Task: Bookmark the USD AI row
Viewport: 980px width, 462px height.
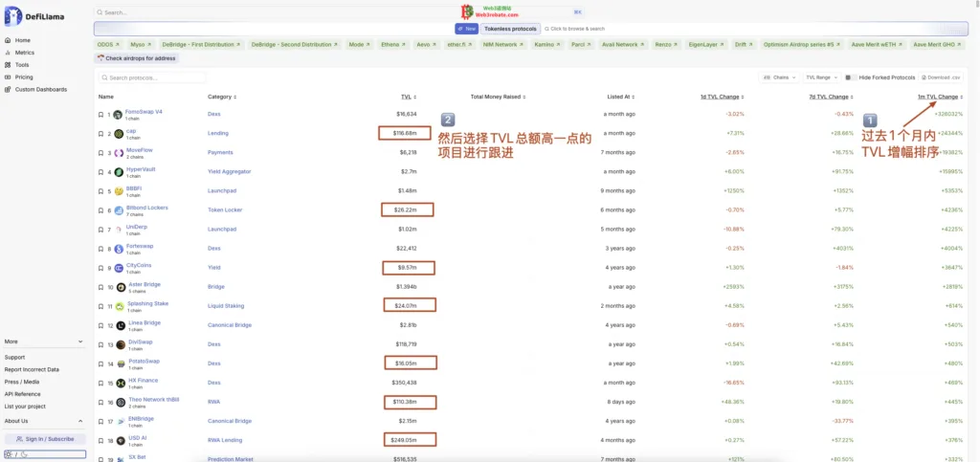Action: point(100,440)
